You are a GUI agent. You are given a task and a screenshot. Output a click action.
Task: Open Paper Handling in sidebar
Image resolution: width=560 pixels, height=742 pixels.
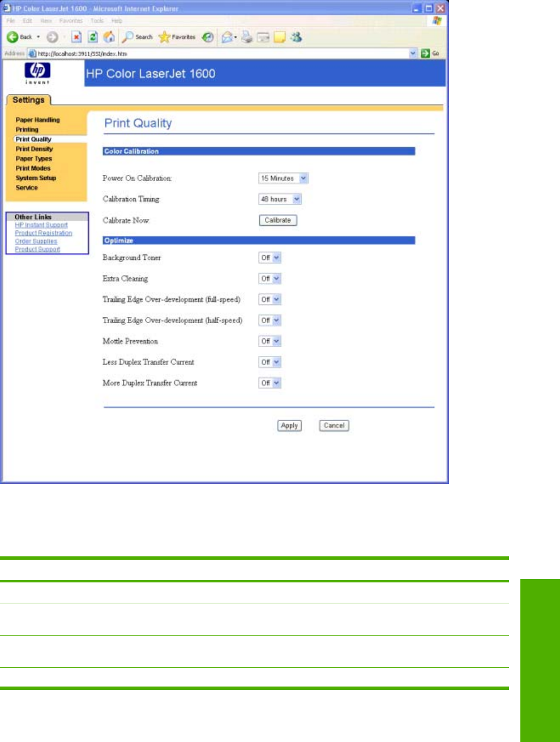(37, 120)
